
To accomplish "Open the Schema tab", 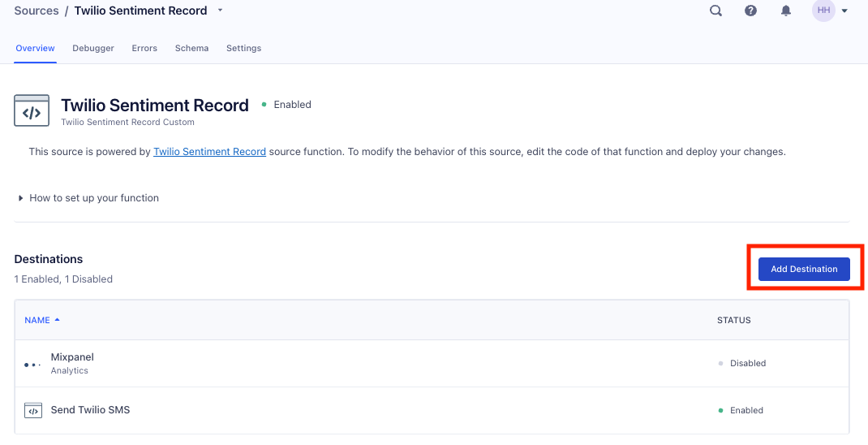I will [191, 49].
